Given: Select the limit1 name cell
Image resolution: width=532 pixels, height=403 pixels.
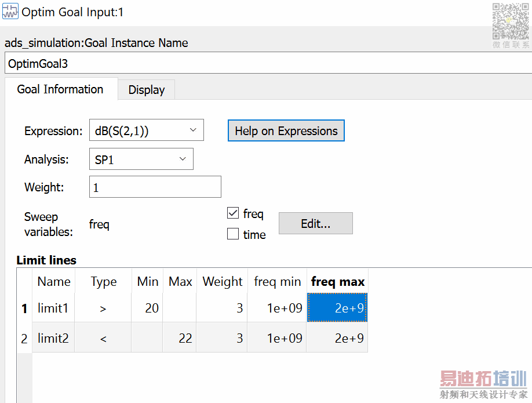Looking at the screenshot, I should 53,308.
